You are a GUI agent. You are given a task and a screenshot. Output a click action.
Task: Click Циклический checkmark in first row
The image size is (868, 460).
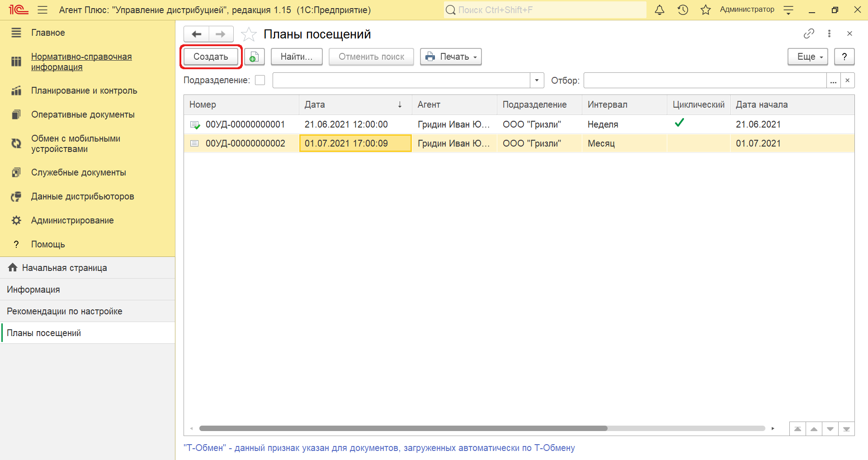tap(679, 123)
